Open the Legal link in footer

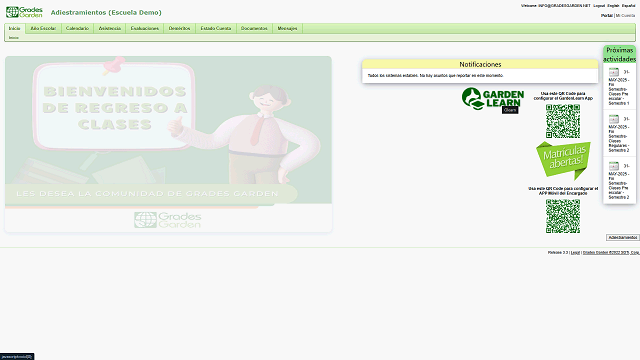(575, 253)
